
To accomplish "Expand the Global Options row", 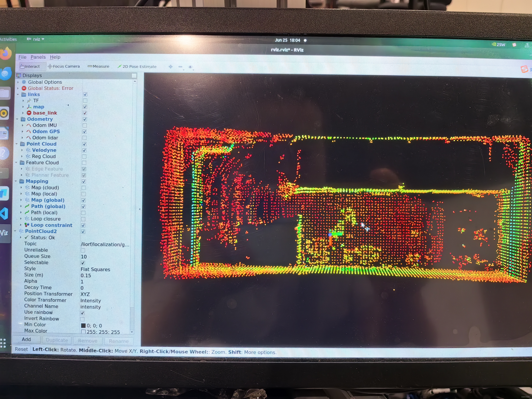I will pos(18,82).
